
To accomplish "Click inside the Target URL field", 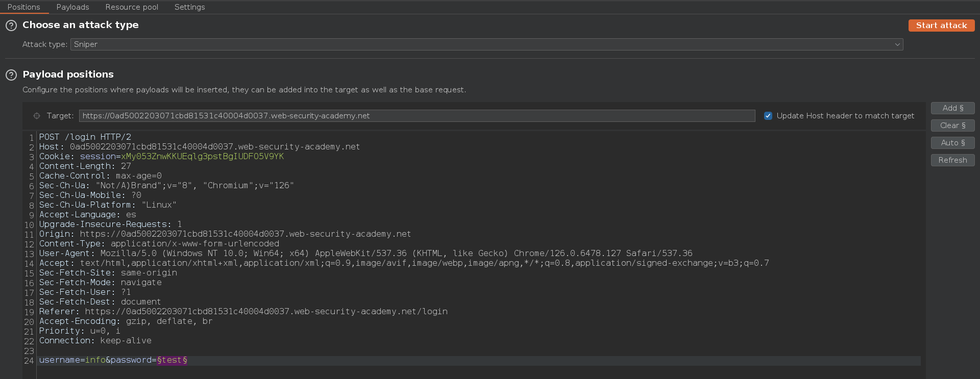I will click(x=416, y=116).
